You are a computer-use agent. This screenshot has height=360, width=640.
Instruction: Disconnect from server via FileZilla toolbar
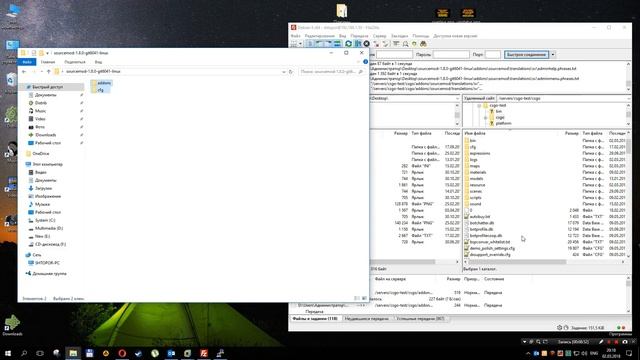click(x=376, y=44)
